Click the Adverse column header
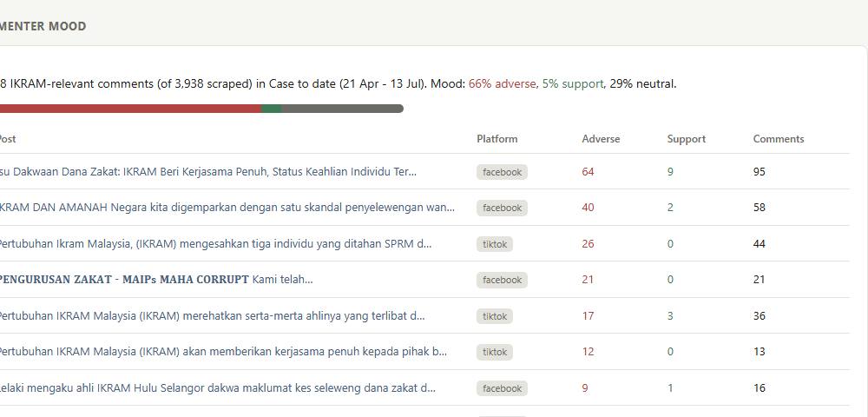868x417 pixels. pos(601,139)
